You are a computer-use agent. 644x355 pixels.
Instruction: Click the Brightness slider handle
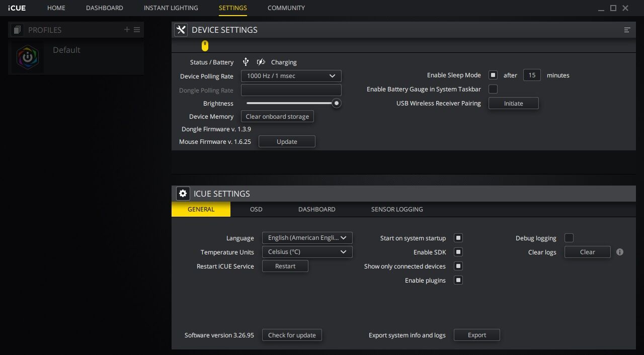337,103
